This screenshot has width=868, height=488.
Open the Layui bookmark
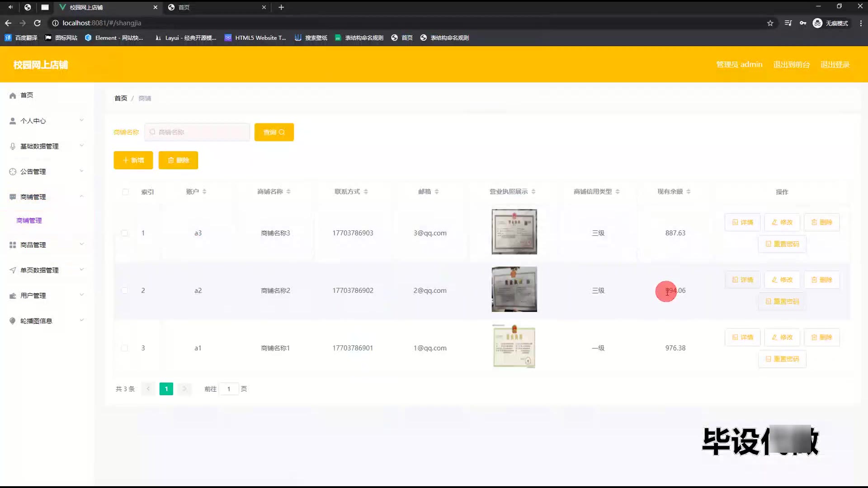click(186, 38)
